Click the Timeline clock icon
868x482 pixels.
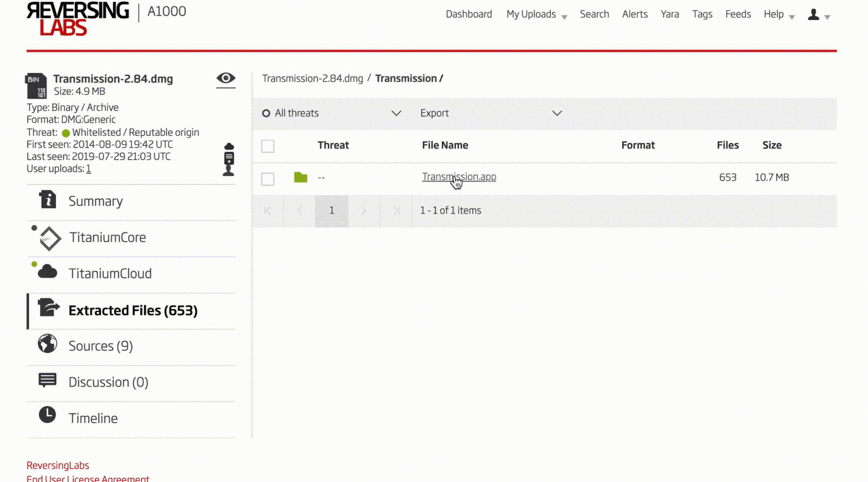47,415
